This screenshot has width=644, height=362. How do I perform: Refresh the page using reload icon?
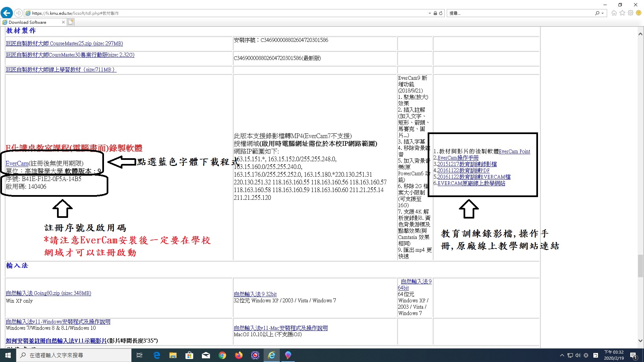[x=441, y=13]
